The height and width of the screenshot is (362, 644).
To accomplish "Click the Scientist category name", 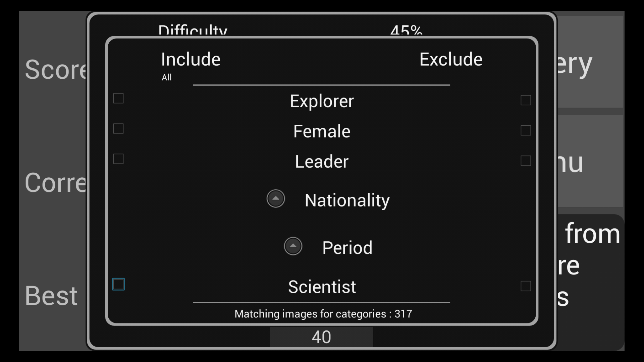I will click(322, 287).
